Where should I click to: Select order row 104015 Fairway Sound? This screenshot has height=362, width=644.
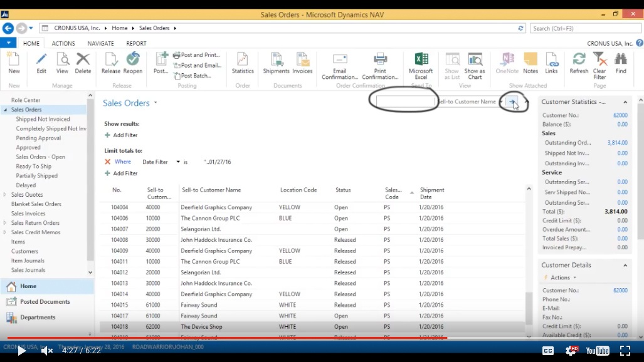tap(312, 305)
